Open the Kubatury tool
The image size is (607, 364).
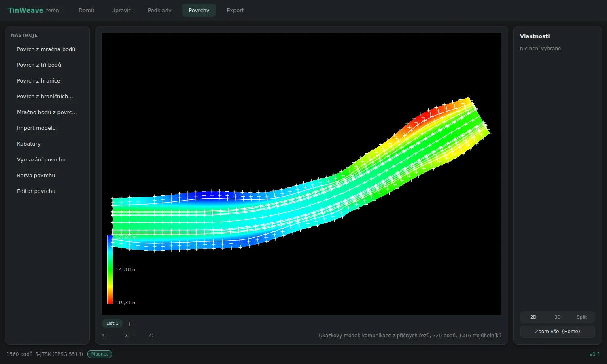tap(47, 144)
